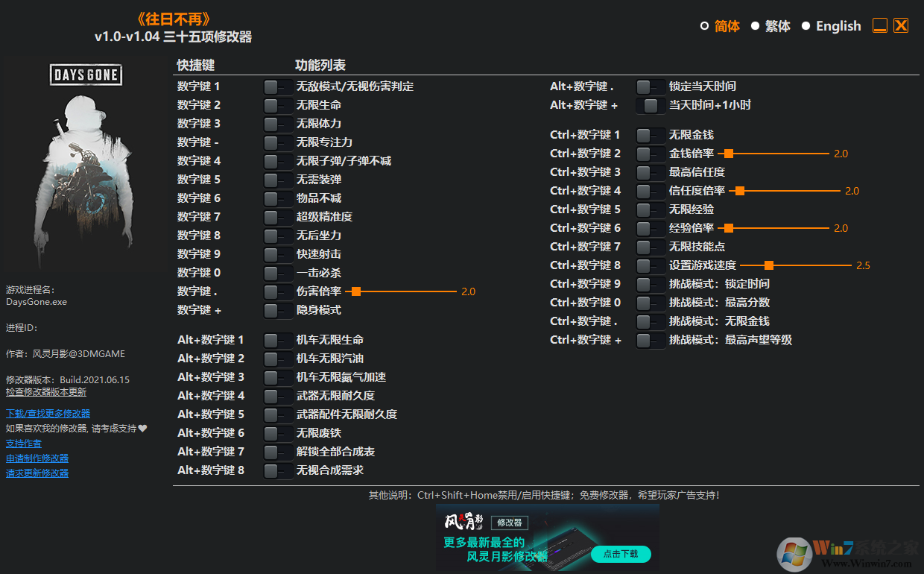Toggle the 无限专注力 switch
Image resolution: width=924 pixels, height=574 pixels.
(278, 142)
